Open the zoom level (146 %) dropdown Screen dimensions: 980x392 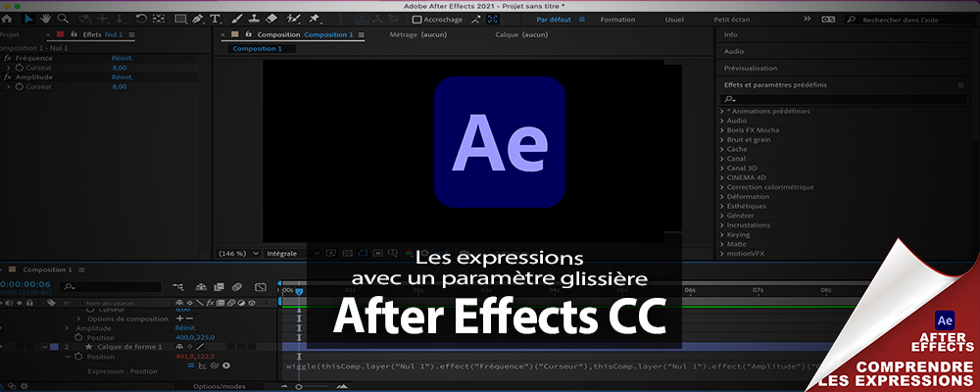pyautogui.click(x=239, y=253)
